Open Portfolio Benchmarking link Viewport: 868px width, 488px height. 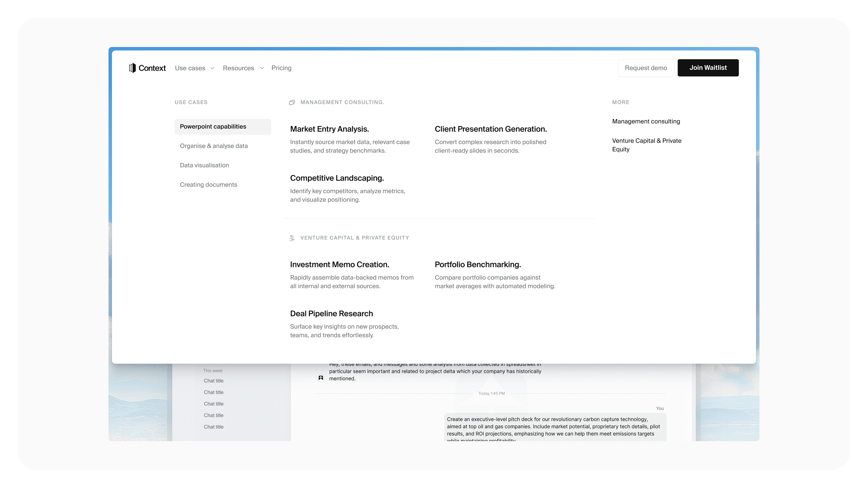point(477,265)
